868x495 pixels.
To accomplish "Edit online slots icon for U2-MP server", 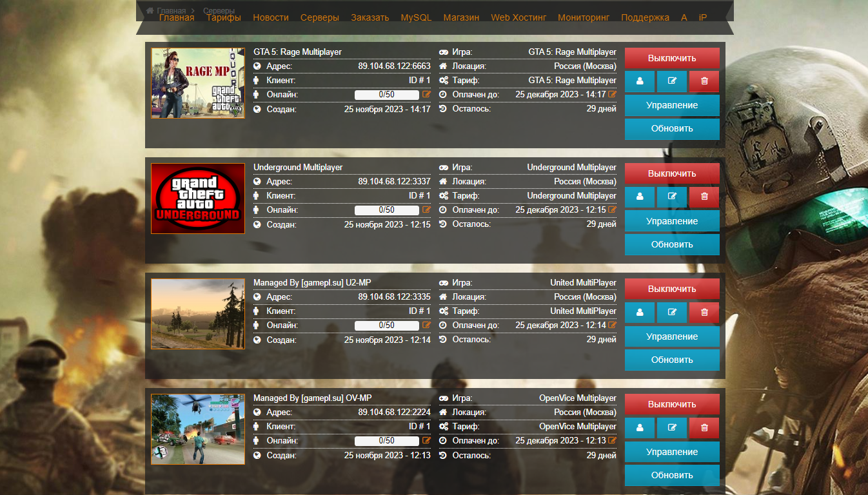I will pos(426,325).
